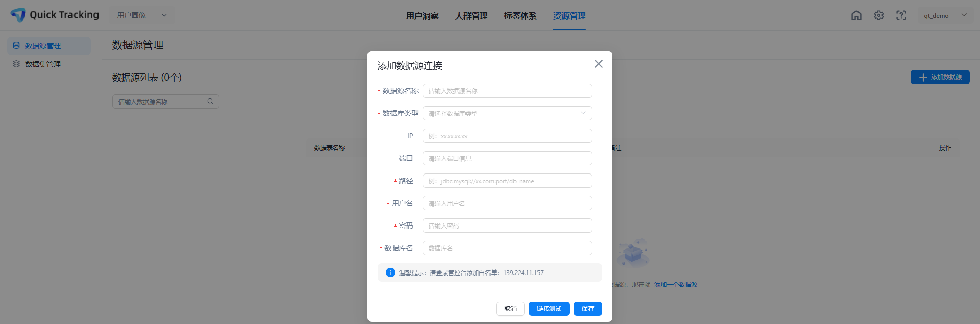The width and height of the screenshot is (980, 324).
Task: Close the 添加数据源连接 dialog
Action: (x=599, y=64)
